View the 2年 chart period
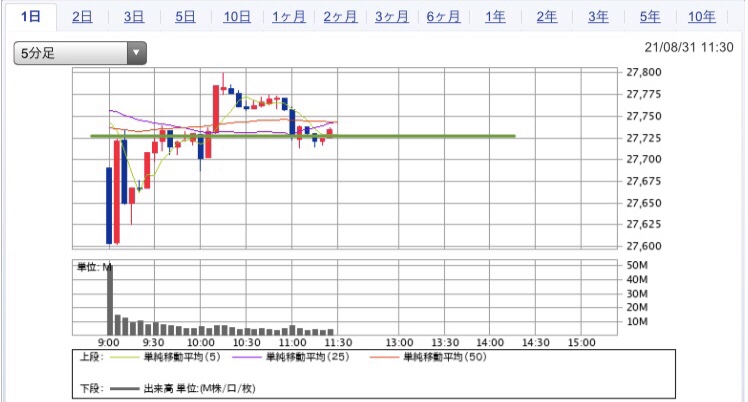748x402 pixels. click(547, 17)
